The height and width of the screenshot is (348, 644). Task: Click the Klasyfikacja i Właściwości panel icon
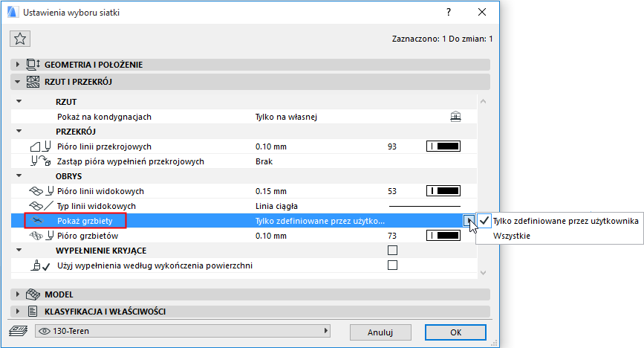[x=33, y=312]
